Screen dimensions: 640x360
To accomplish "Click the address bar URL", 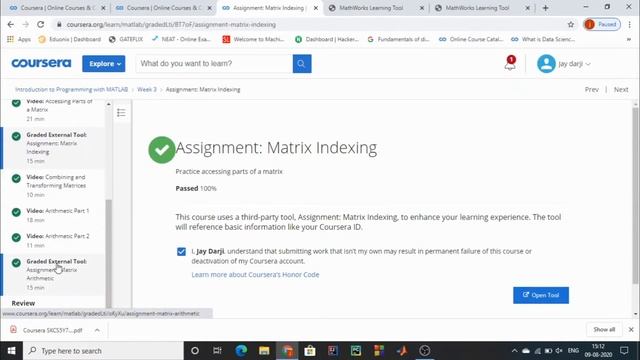I will [171, 24].
